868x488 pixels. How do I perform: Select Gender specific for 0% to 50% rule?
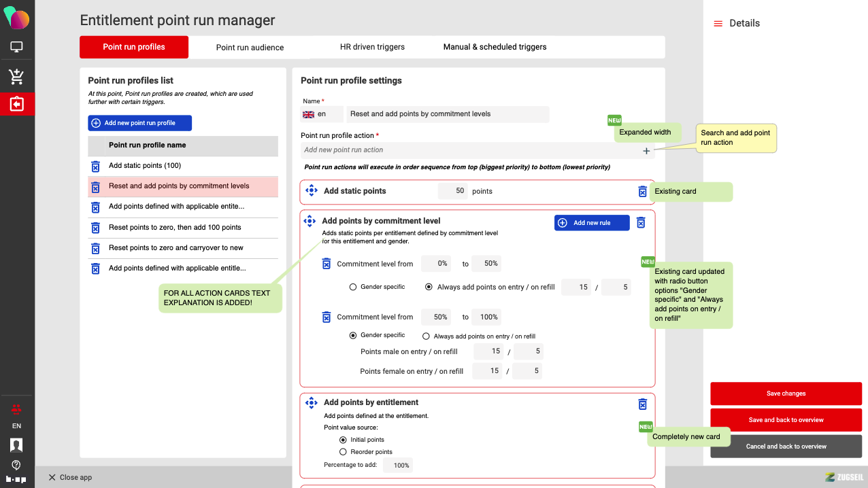[353, 287]
